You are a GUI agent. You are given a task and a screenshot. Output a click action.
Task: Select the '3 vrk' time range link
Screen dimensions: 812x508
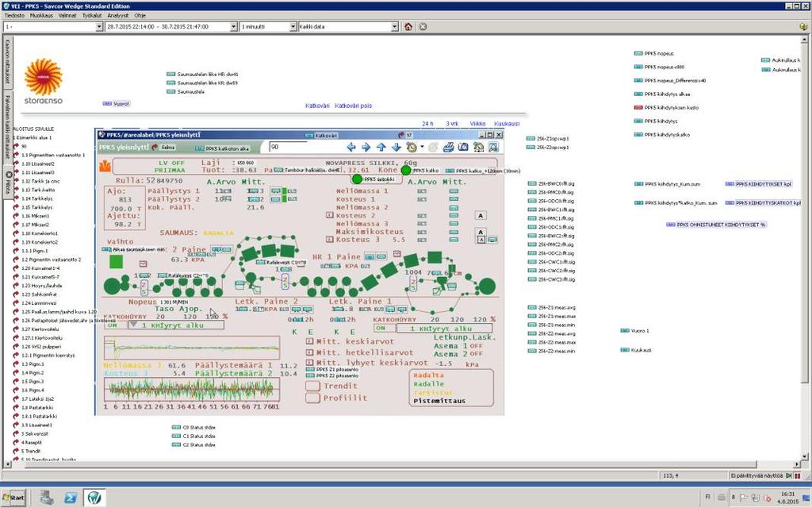point(452,124)
